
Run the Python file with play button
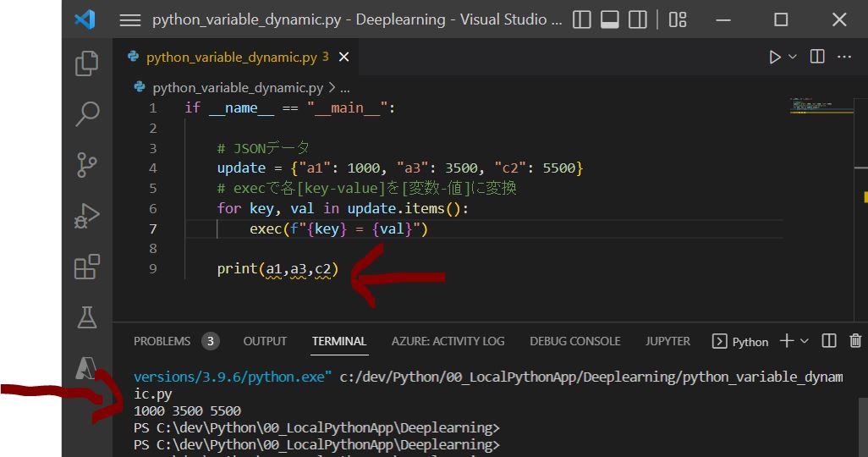pyautogui.click(x=774, y=58)
